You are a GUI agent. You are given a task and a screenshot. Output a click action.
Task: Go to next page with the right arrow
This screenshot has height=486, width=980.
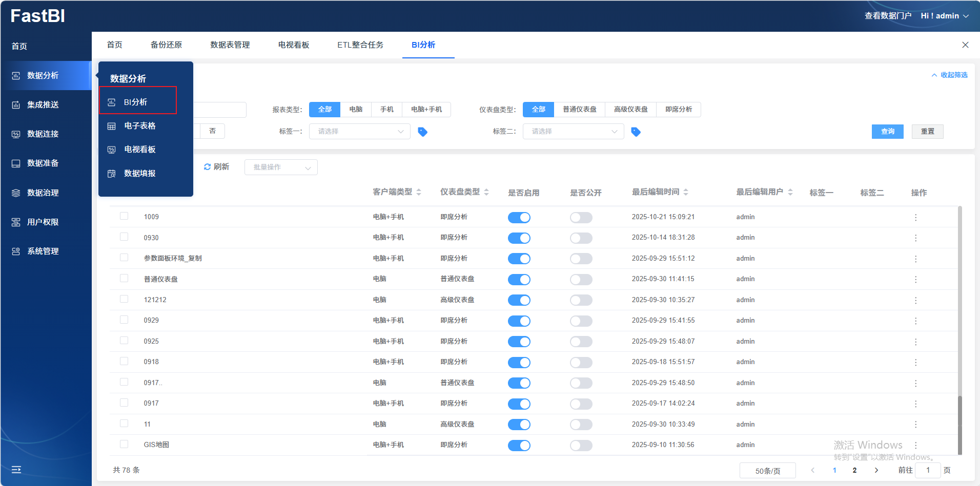pyautogui.click(x=876, y=470)
